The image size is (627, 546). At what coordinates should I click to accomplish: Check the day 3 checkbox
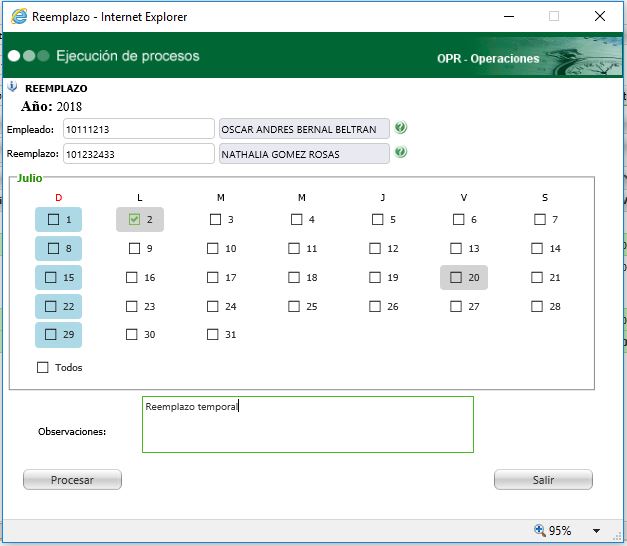tap(216, 219)
